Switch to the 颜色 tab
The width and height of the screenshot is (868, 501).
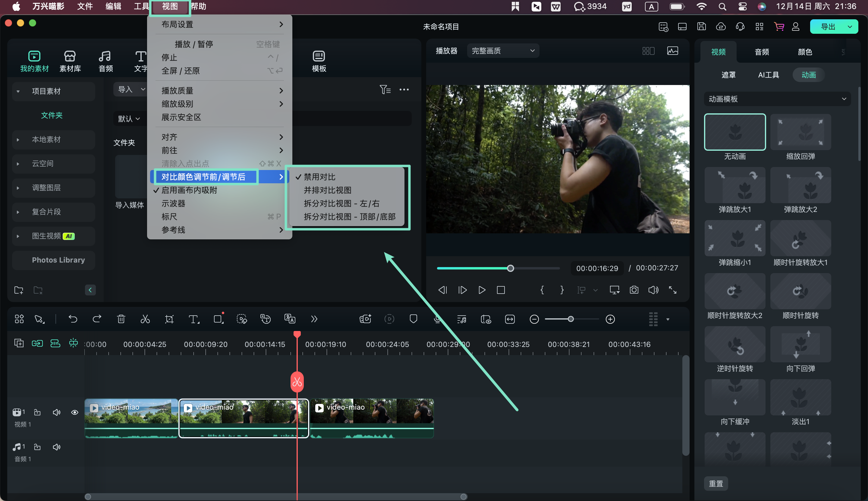805,52
